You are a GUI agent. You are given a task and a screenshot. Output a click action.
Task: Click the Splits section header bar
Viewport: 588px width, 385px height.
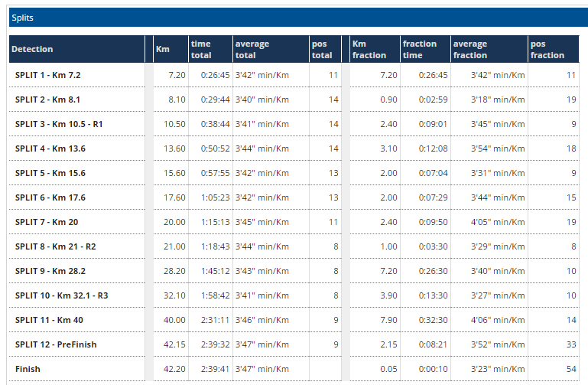pyautogui.click(x=294, y=16)
